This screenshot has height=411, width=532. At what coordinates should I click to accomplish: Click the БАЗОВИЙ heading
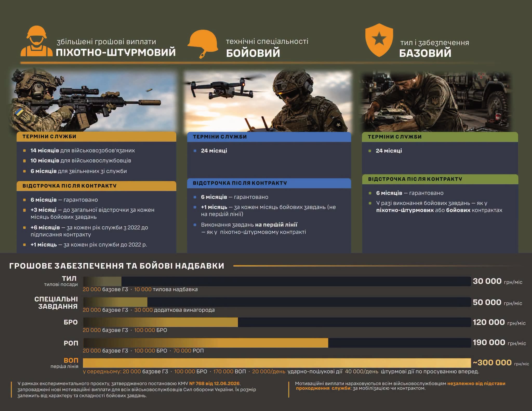(x=425, y=53)
